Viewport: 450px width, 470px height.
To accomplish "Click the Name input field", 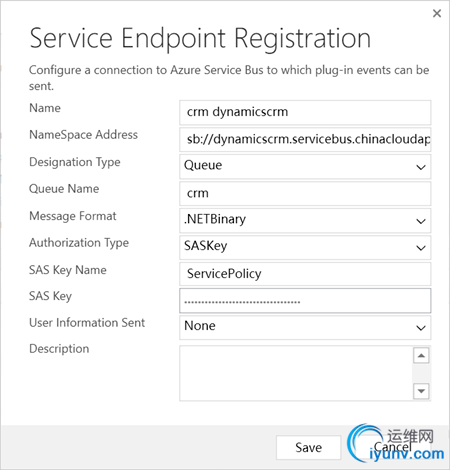I will (305, 112).
